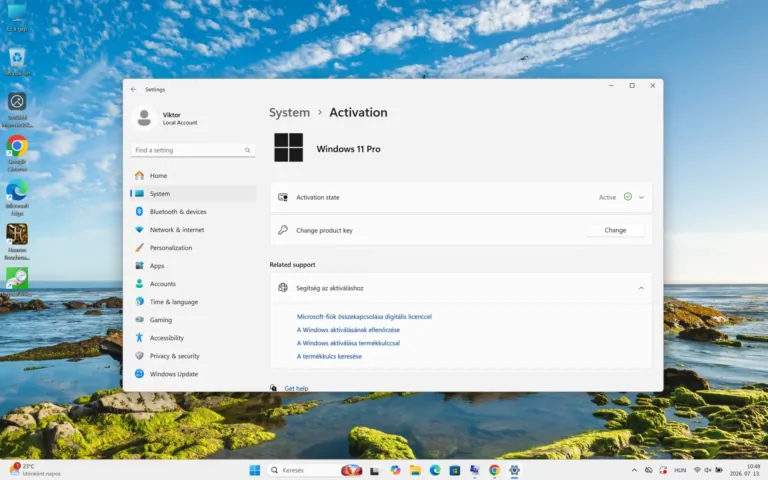Screen dimensions: 768x480
Task: Click the key icon beside Change product key
Action: click(x=283, y=230)
